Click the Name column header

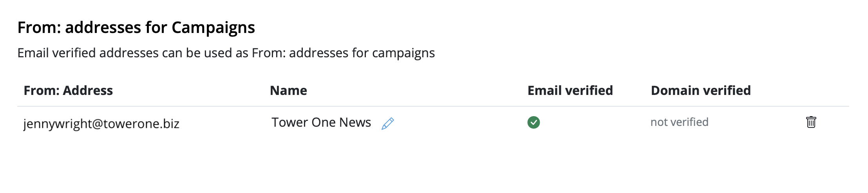(288, 91)
